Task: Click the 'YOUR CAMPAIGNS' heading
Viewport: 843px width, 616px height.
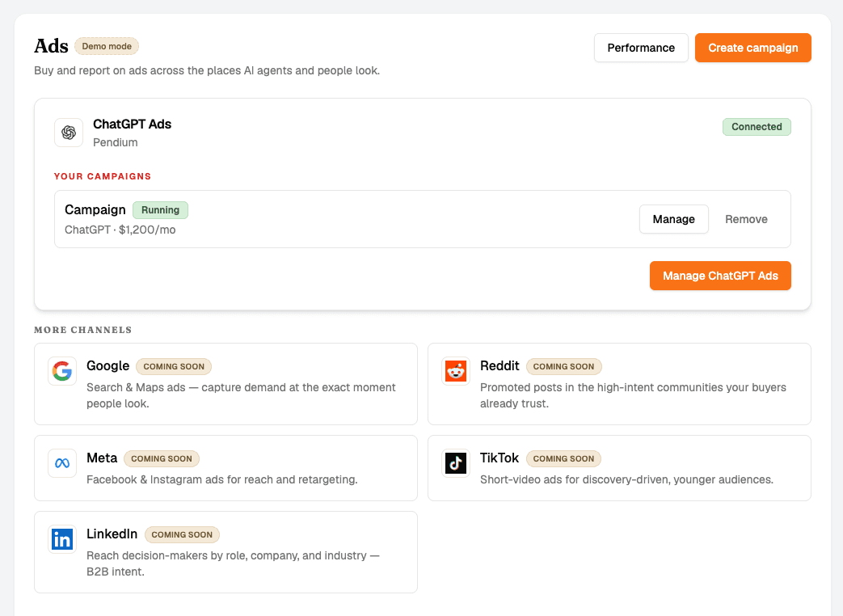Action: click(x=102, y=176)
